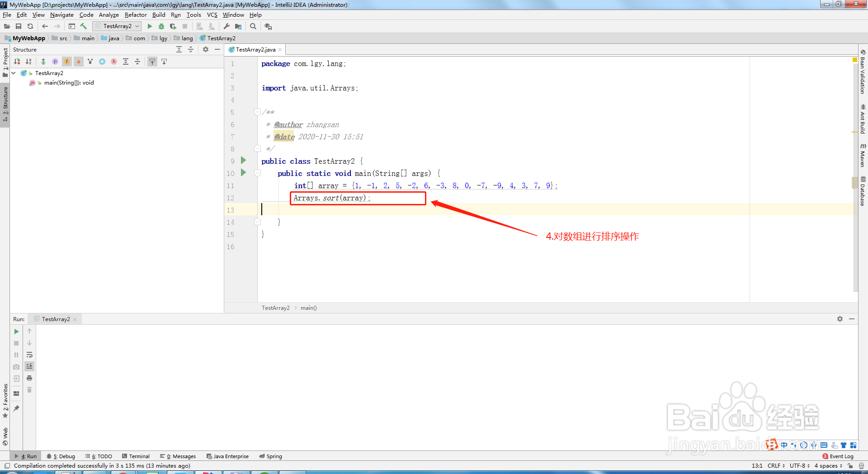Image resolution: width=868 pixels, height=474 pixels.
Task: Rerun TestArray2 in Run panel
Action: click(x=16, y=332)
